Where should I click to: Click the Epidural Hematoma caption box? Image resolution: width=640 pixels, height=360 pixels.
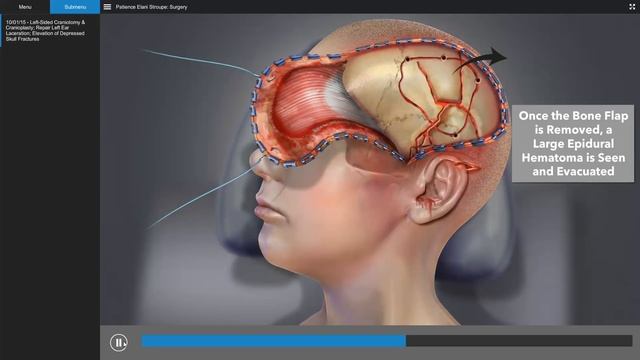pyautogui.click(x=573, y=143)
